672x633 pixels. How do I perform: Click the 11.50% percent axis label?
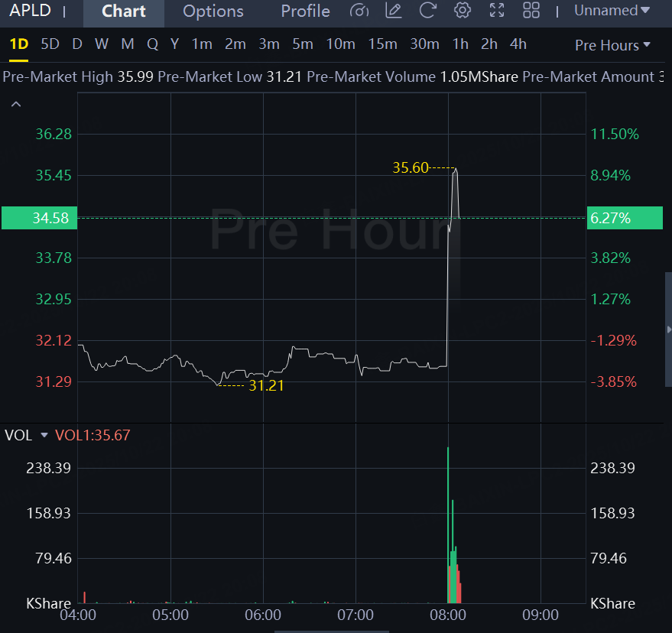615,134
